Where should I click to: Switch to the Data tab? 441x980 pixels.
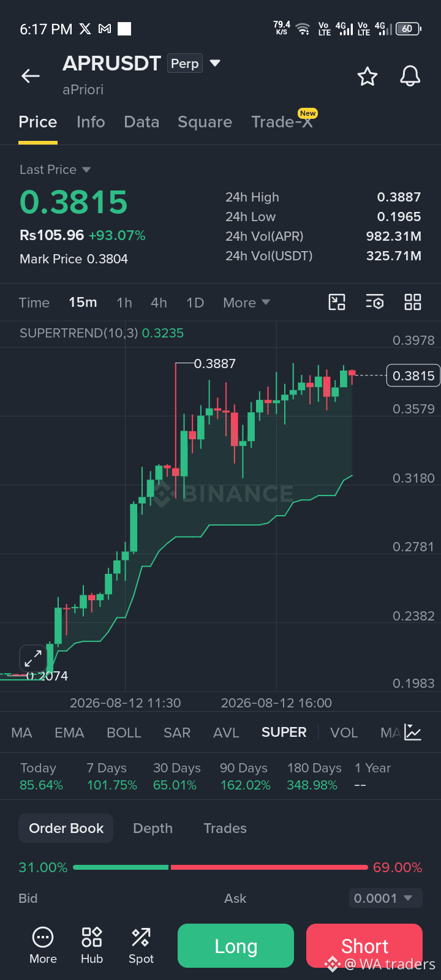(x=141, y=122)
